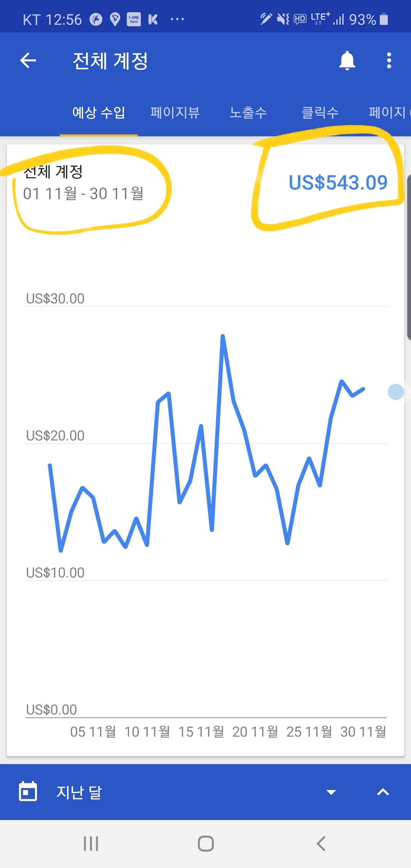Tap the highest peak on the earnings chart

pos(223,336)
